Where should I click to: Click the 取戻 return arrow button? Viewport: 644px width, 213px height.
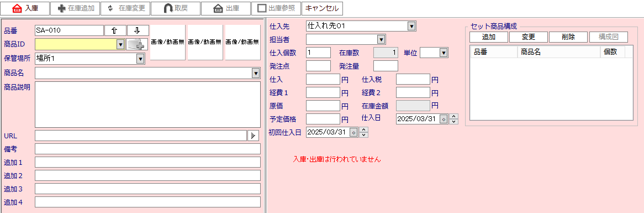point(176,8)
